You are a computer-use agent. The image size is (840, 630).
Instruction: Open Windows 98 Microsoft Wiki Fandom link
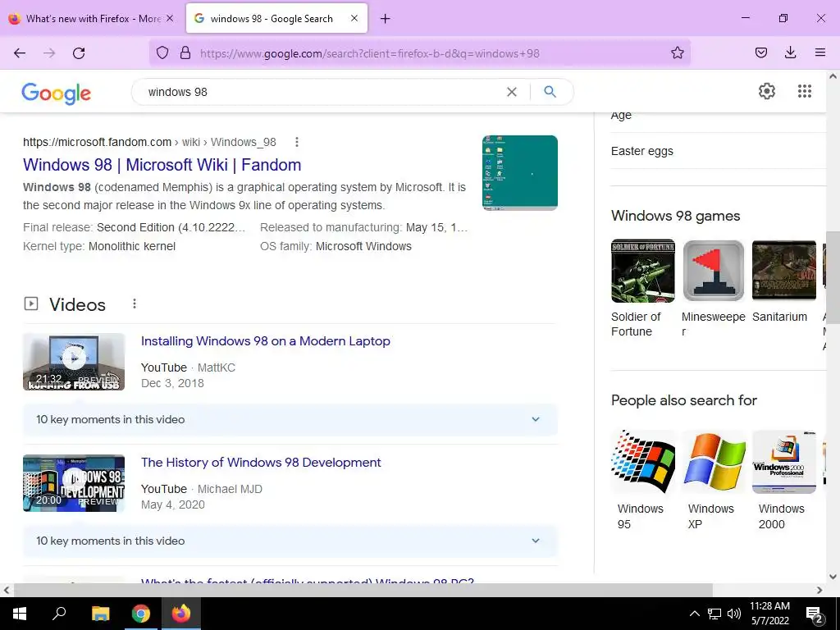click(162, 165)
